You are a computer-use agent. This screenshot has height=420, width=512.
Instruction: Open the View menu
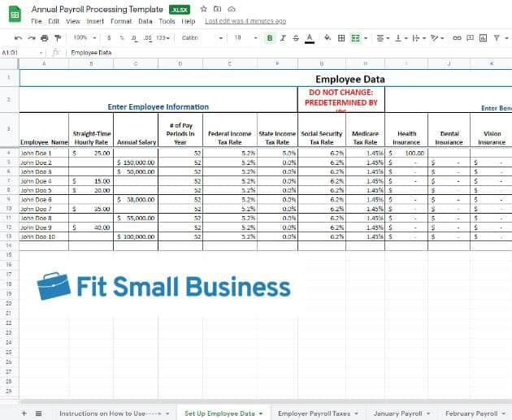pyautogui.click(x=73, y=21)
